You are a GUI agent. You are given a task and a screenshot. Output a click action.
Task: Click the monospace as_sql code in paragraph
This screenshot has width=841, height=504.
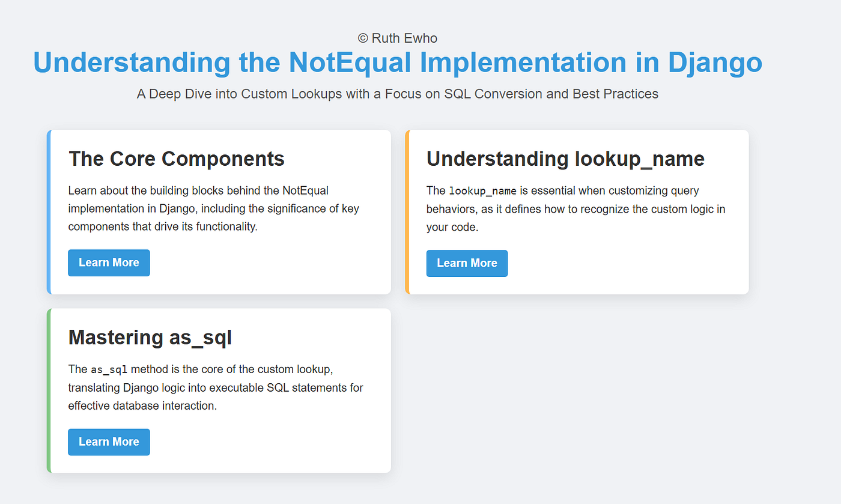pyautogui.click(x=109, y=369)
